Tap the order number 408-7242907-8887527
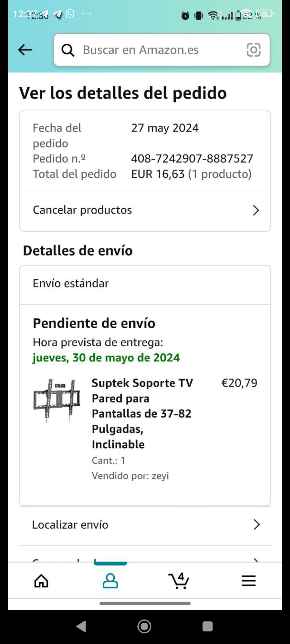The width and height of the screenshot is (290, 644). click(x=192, y=158)
